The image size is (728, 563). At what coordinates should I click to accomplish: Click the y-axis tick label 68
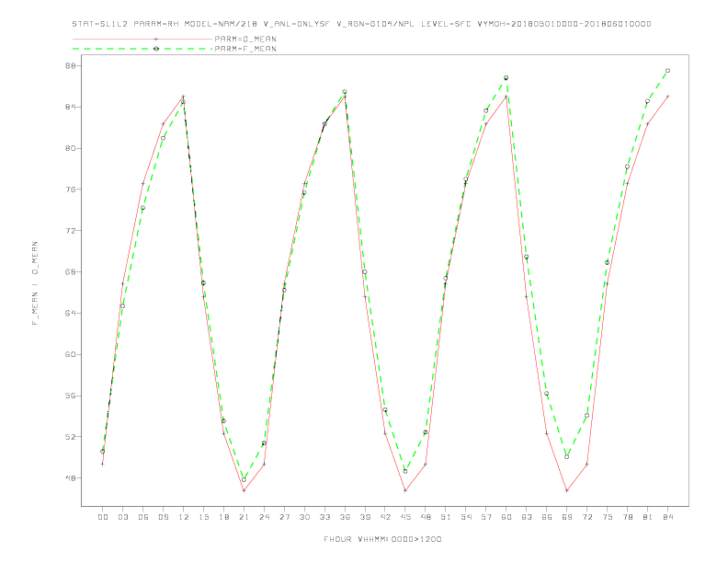coord(71,271)
